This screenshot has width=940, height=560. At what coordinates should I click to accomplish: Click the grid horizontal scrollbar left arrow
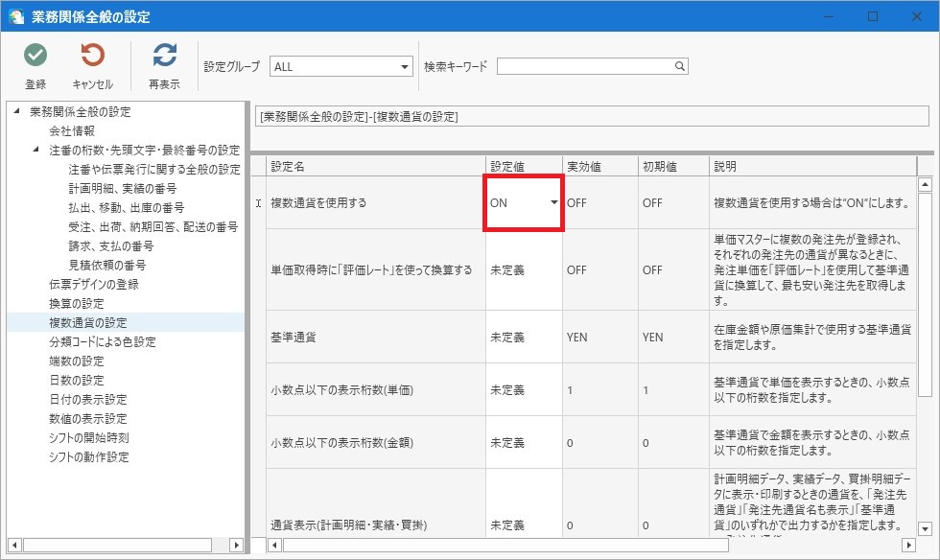pos(274,545)
